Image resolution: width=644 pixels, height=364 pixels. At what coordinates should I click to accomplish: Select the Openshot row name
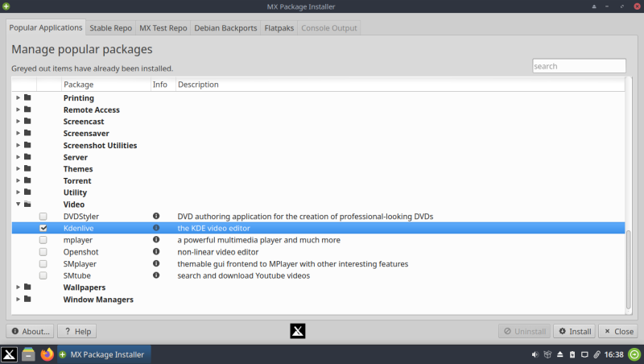coord(81,252)
